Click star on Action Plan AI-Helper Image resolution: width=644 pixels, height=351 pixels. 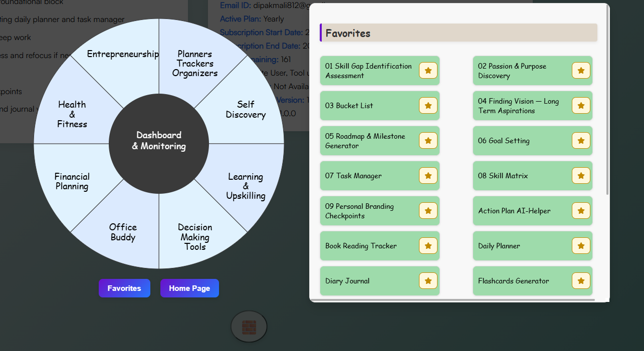[581, 211]
